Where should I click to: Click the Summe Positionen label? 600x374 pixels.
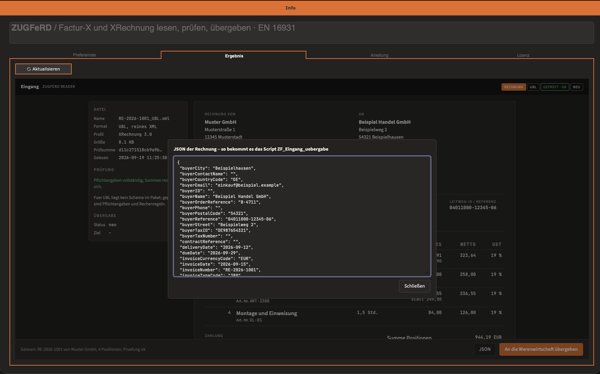[x=409, y=338]
